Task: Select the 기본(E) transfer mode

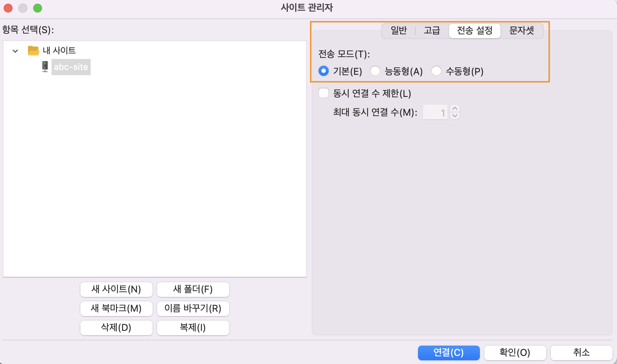Action: tap(324, 71)
